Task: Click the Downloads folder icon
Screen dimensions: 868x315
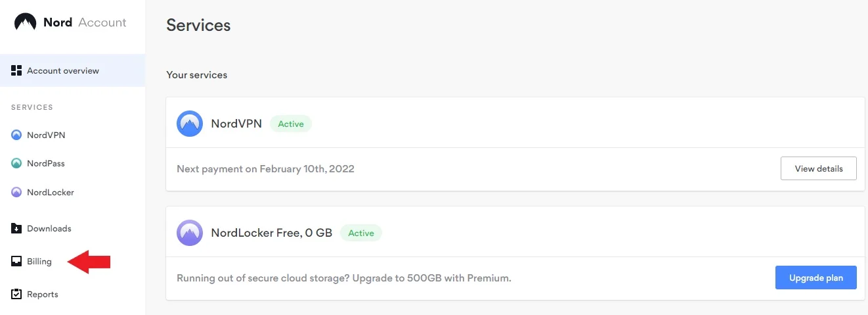Action: tap(16, 229)
